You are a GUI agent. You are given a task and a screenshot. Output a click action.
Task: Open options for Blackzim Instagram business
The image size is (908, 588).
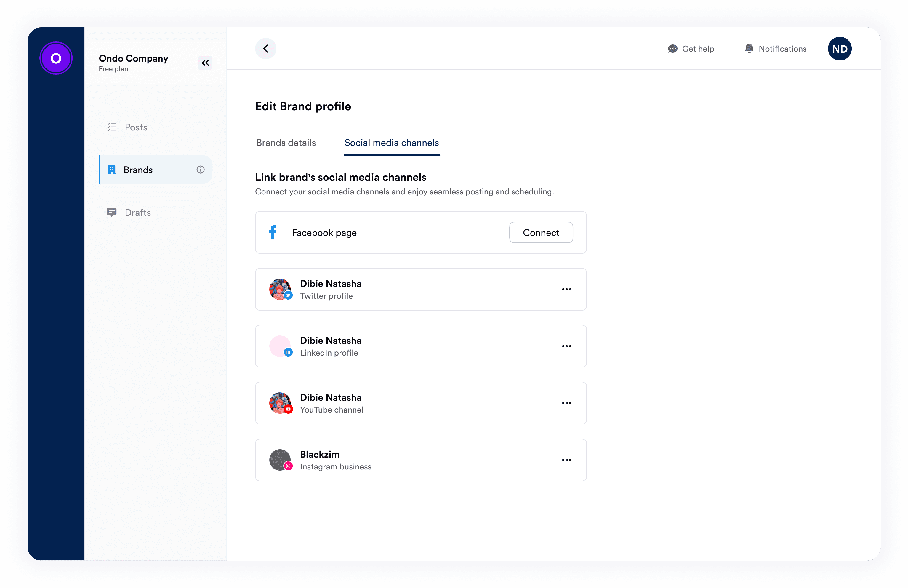pyautogui.click(x=566, y=460)
